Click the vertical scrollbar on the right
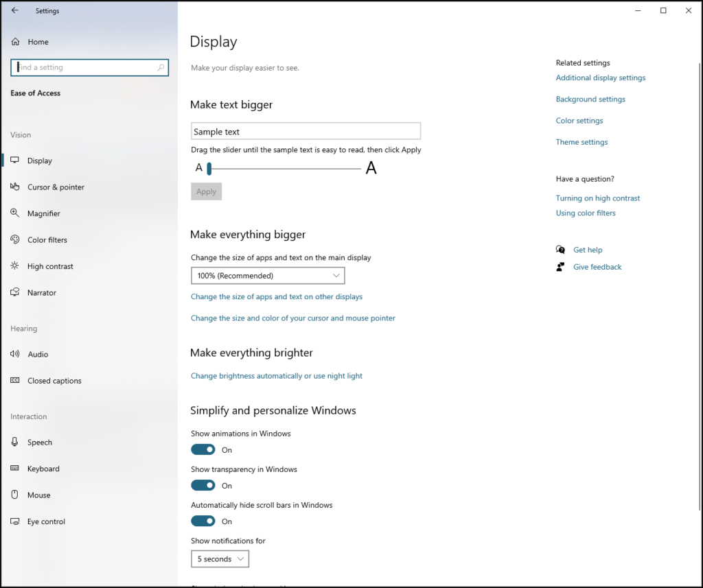 (700, 287)
